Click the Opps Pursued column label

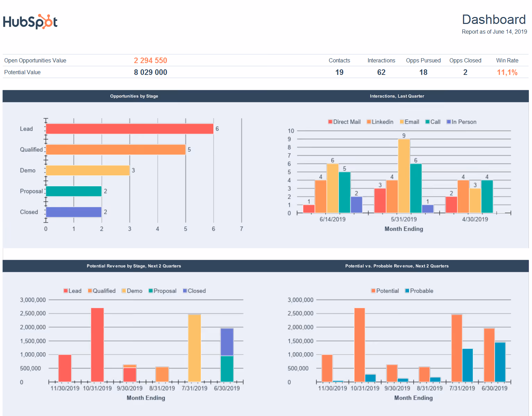coord(423,61)
